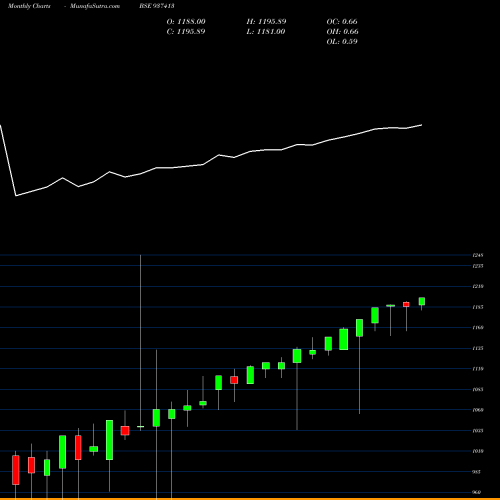Click the 1245 price axis label
500x500 pixels.
478,255
